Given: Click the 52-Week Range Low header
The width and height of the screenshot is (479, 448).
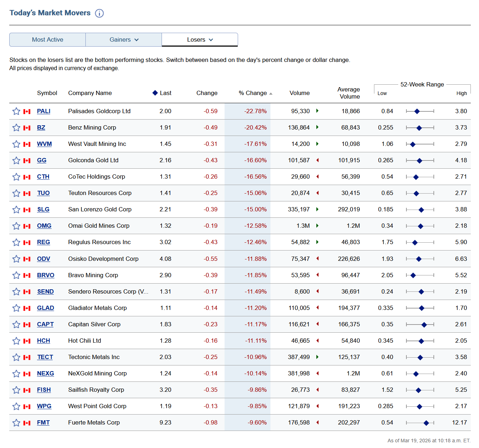Looking at the screenshot, I should [x=382, y=93].
